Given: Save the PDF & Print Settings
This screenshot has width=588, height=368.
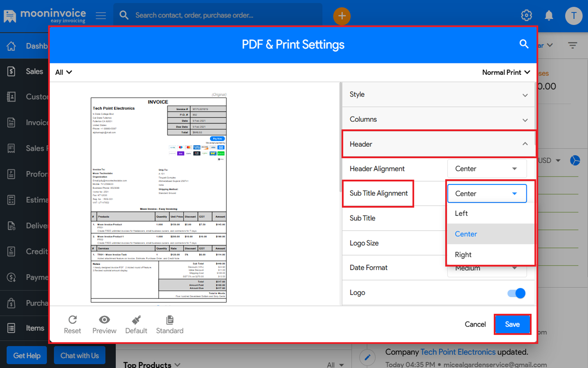Looking at the screenshot, I should coord(512,324).
